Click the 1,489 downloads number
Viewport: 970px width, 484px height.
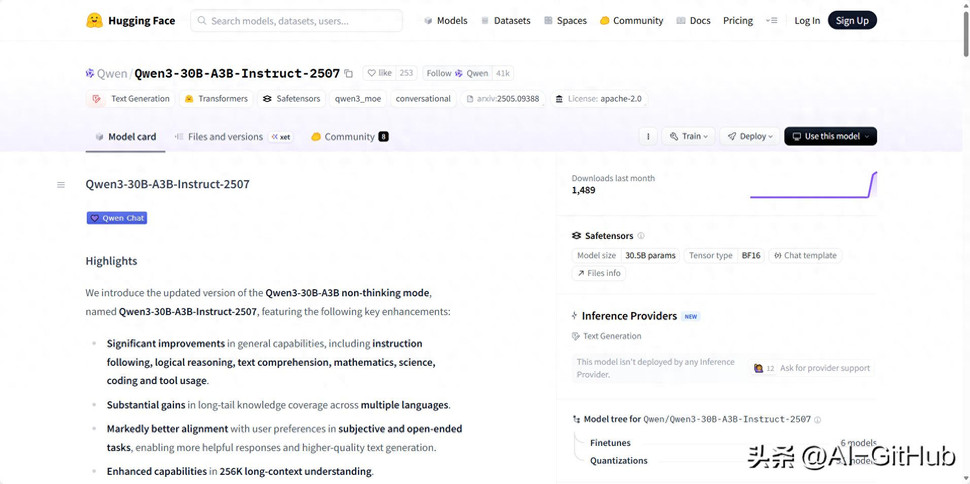583,191
